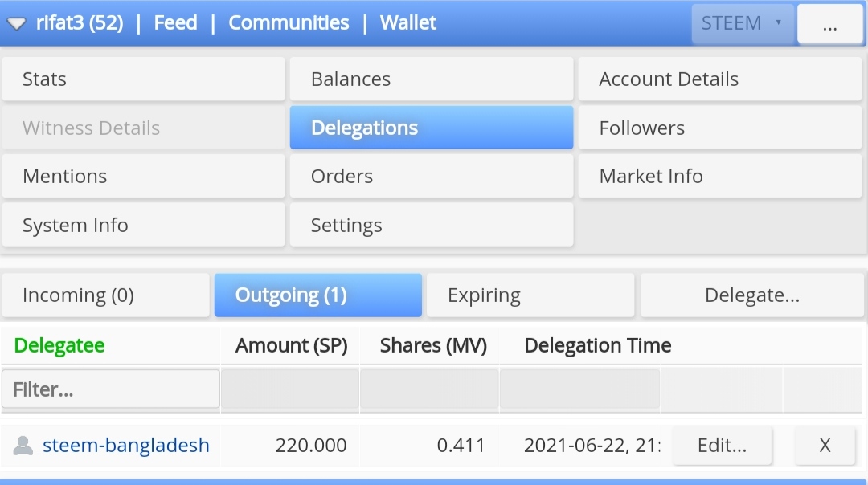
Task: Open System Info tab
Action: (x=143, y=225)
